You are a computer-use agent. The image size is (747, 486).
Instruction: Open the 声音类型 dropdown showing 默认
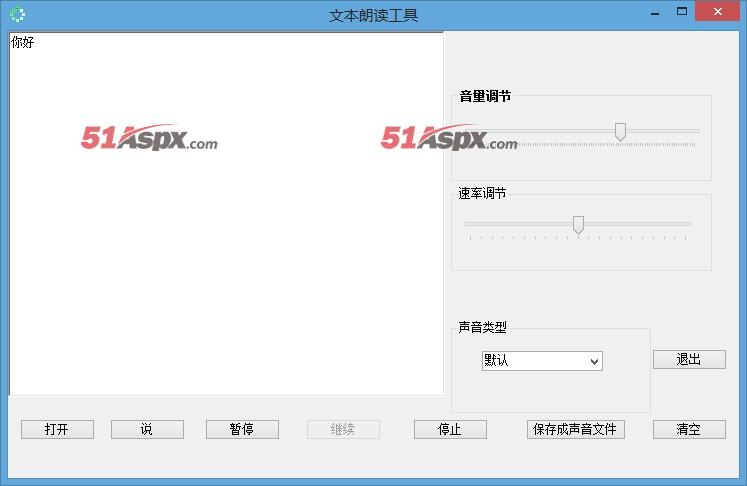tap(542, 361)
